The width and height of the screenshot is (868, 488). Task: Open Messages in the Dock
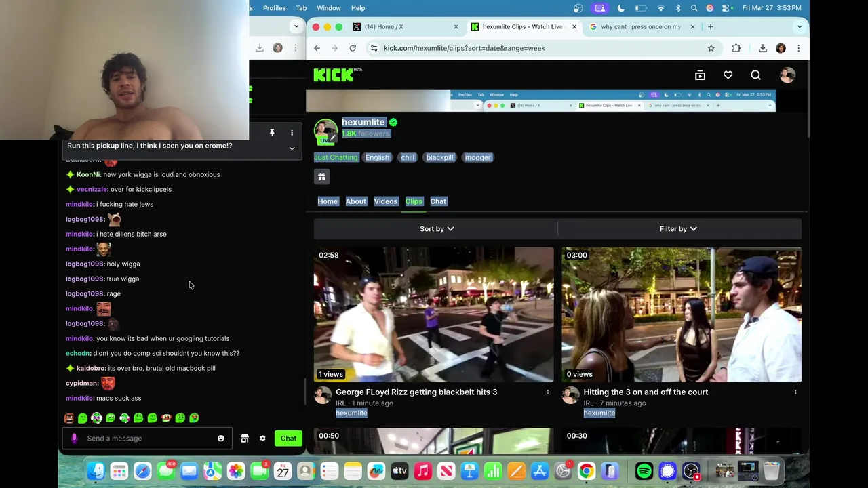(165, 470)
